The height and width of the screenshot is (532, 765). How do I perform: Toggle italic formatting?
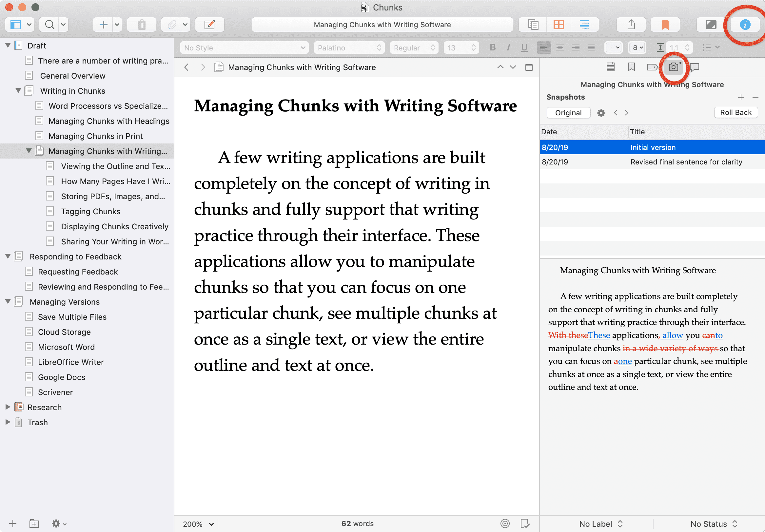pos(508,47)
